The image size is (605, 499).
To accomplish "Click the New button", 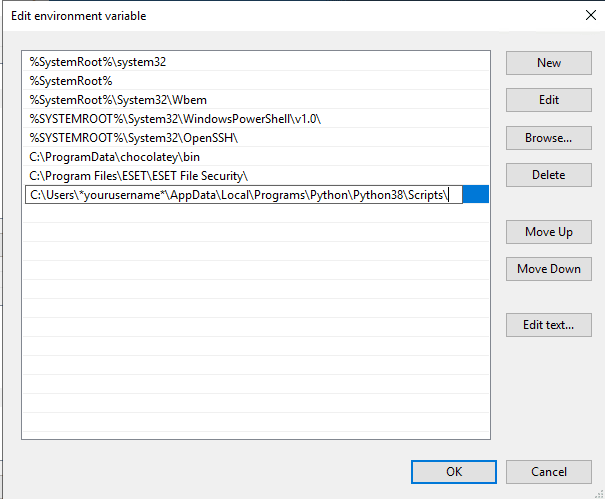I will tap(548, 63).
